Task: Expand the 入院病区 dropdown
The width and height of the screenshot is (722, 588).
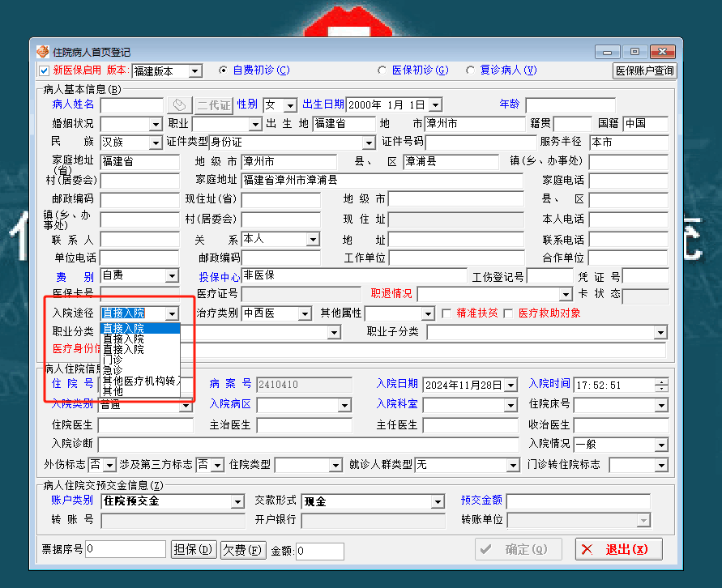Action: pyautogui.click(x=344, y=405)
